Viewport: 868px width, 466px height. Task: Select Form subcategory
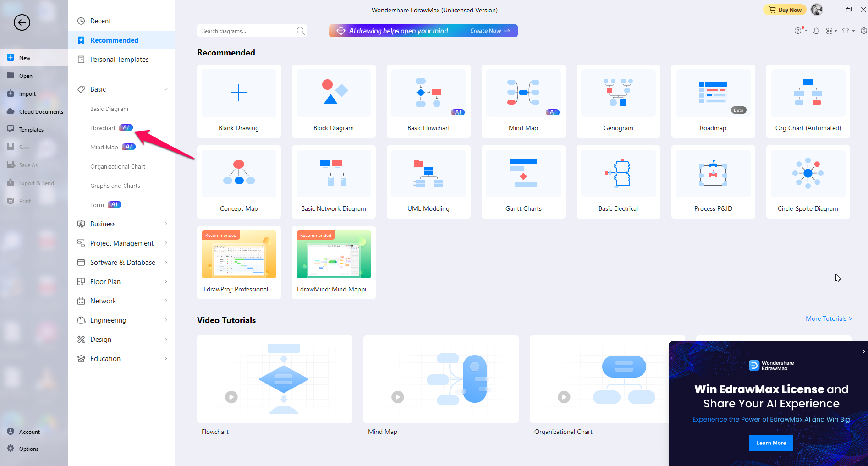97,205
